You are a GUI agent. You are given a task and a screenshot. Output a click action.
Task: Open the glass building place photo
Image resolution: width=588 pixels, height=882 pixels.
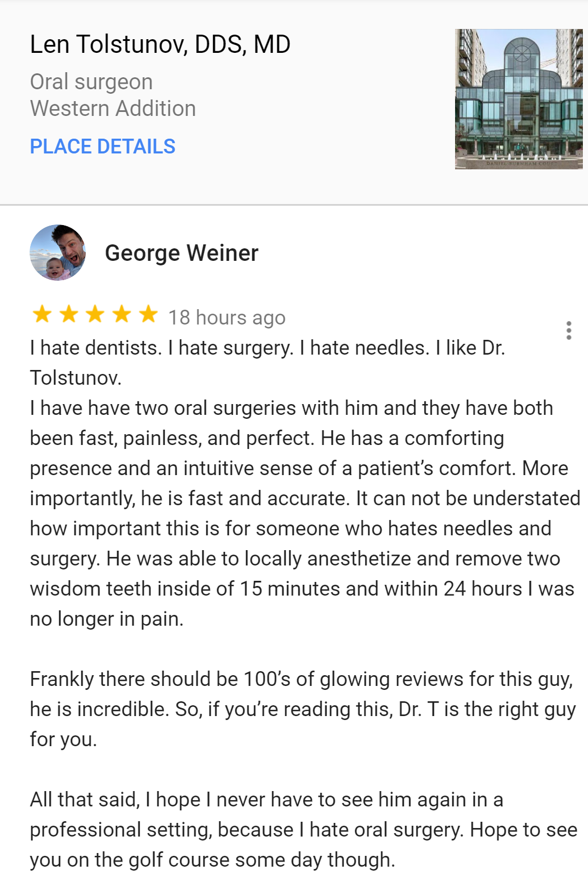pos(519,99)
